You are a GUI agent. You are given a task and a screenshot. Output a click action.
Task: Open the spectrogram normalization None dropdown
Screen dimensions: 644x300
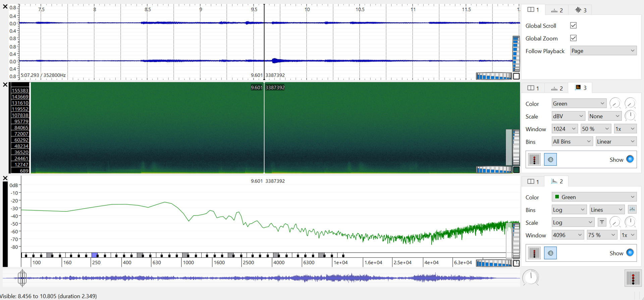point(605,116)
